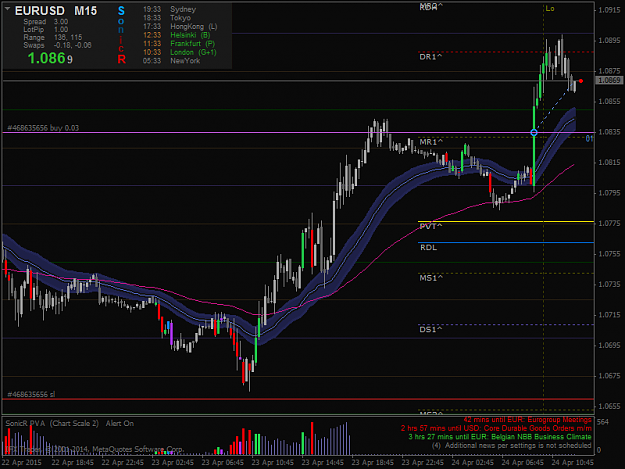
Task: Click the highlighted 1.0869 price axis tag
Action: point(609,80)
